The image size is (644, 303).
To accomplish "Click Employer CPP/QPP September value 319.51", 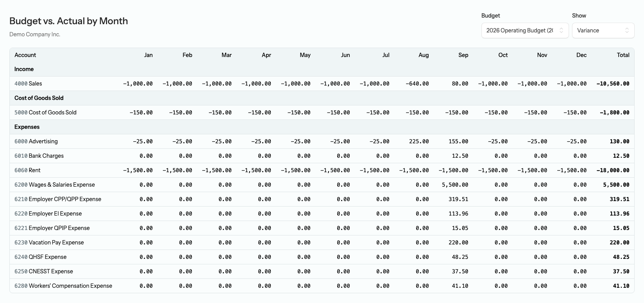I will point(458,199).
